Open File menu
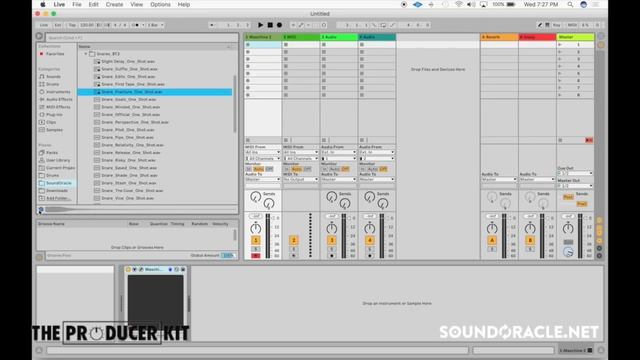 (x=77, y=4)
